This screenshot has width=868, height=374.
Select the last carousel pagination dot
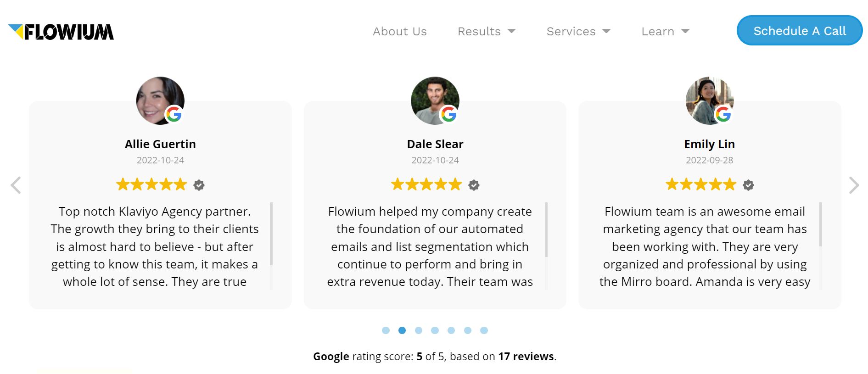(484, 330)
